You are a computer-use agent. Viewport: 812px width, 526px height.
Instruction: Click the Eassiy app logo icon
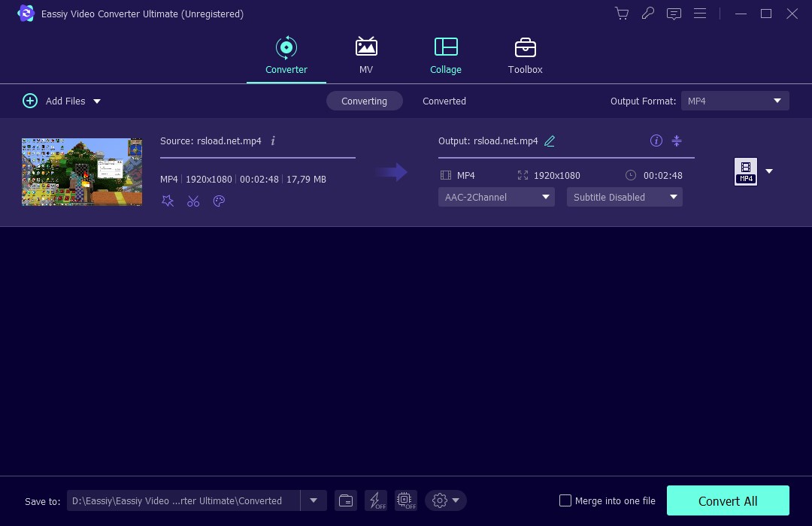pos(26,14)
